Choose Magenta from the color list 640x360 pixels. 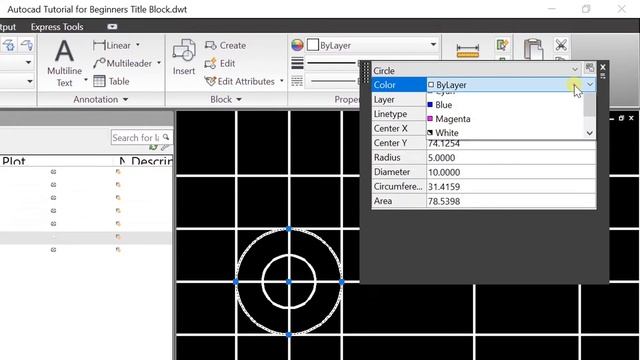(x=505, y=119)
